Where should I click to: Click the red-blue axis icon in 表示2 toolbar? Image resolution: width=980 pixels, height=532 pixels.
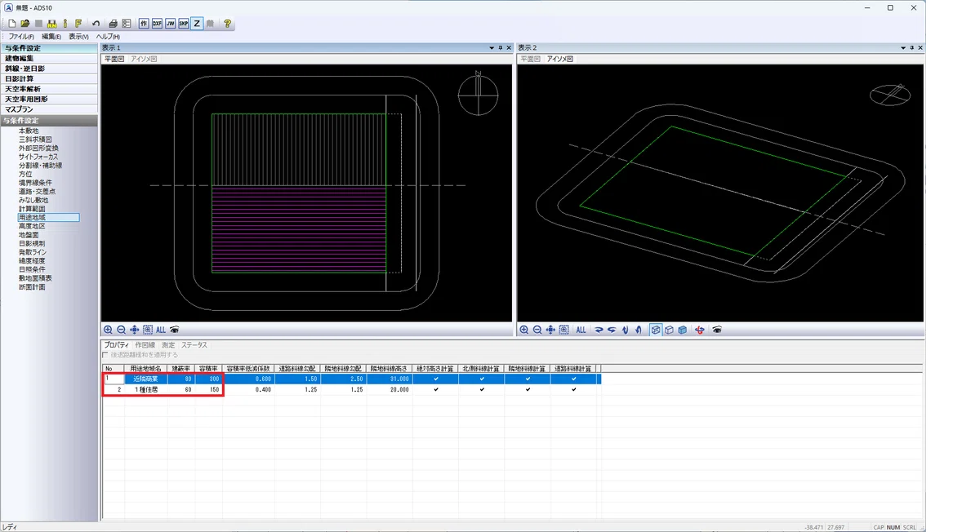[700, 330]
